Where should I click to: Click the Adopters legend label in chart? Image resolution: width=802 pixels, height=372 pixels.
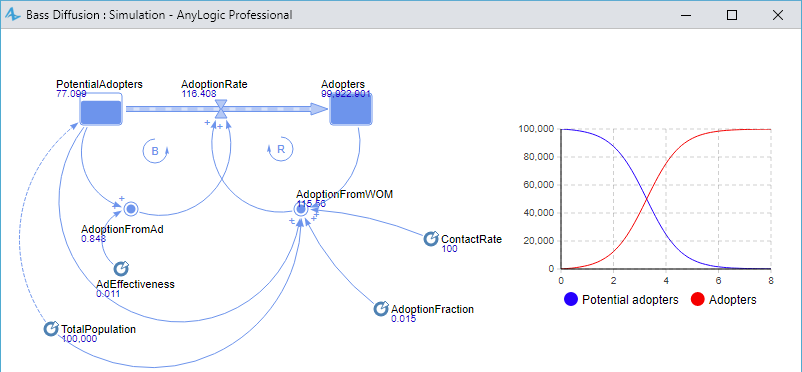point(732,300)
